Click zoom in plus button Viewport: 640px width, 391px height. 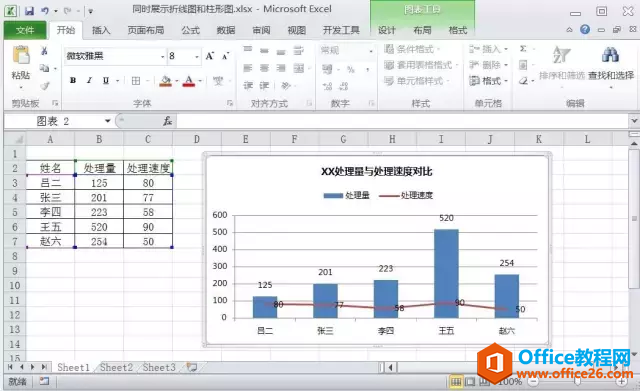coord(621,382)
